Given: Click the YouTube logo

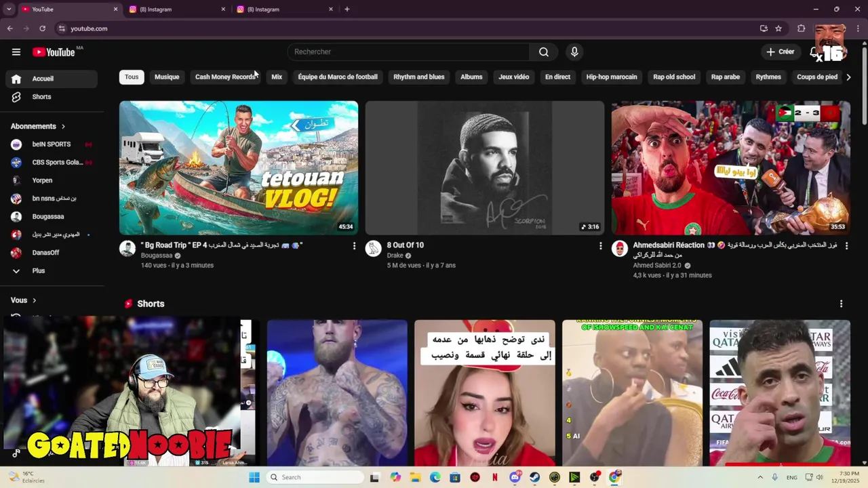Looking at the screenshot, I should click(x=54, y=52).
